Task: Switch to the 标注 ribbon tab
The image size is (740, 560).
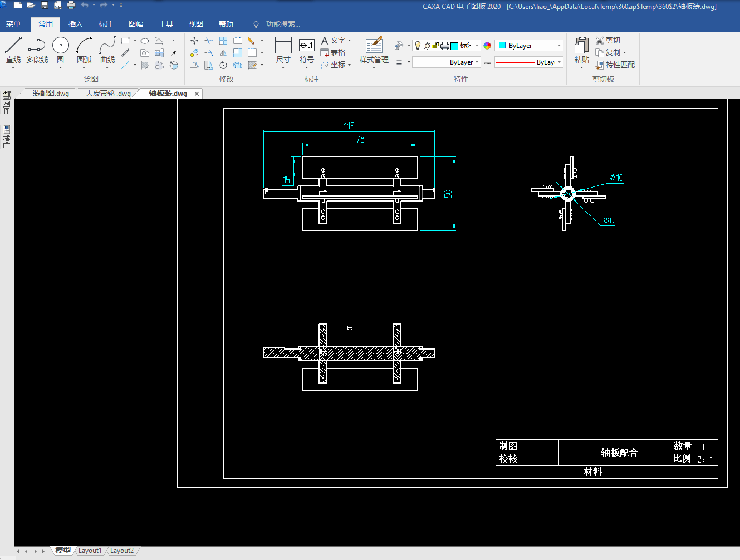Action: (x=105, y=24)
